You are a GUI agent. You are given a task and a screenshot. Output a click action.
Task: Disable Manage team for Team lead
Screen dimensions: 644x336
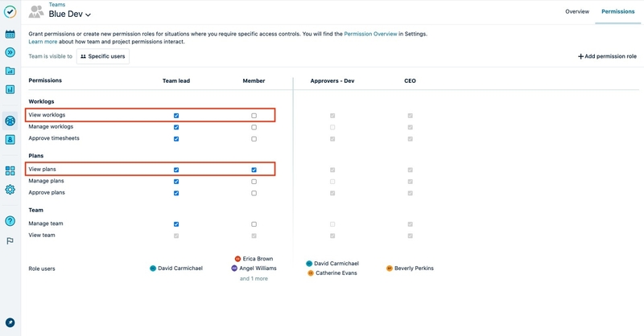tap(176, 224)
